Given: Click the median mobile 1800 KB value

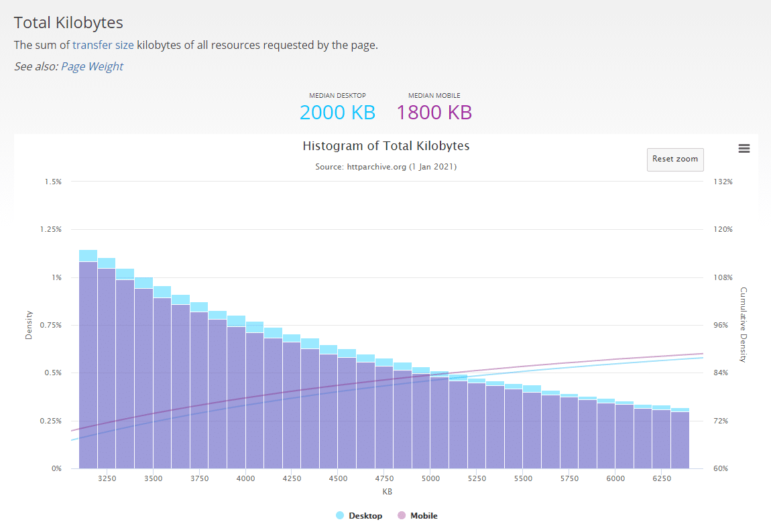Looking at the screenshot, I should [434, 113].
